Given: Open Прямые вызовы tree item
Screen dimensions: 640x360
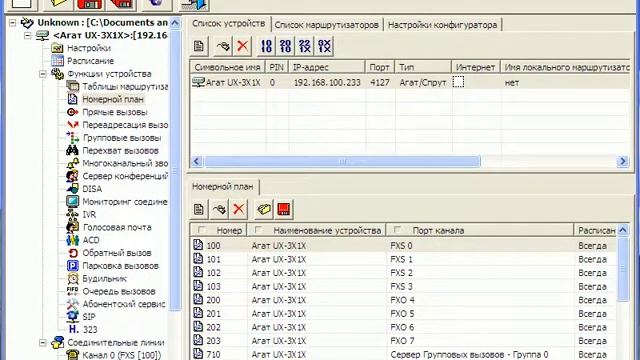Looking at the screenshot, I should (115, 112).
